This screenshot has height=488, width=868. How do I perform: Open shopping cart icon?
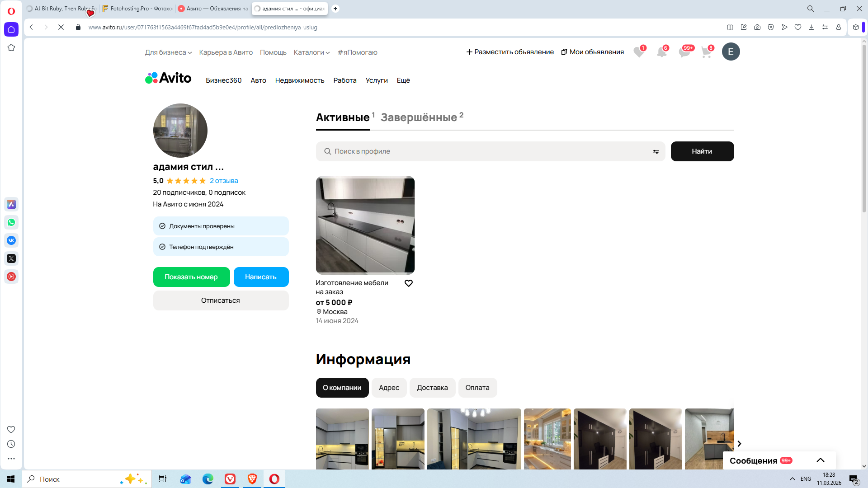[706, 52]
